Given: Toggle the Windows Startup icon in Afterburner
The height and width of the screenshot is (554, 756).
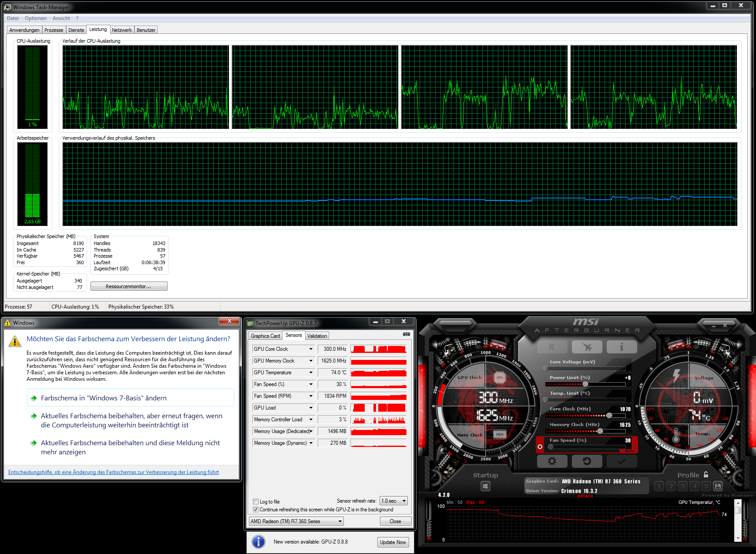Looking at the screenshot, I should click(486, 486).
